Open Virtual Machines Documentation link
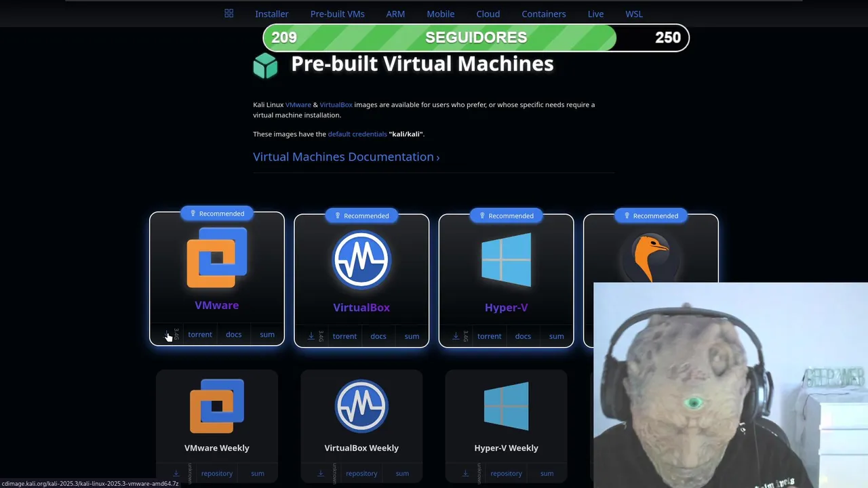The image size is (868, 488). (347, 157)
